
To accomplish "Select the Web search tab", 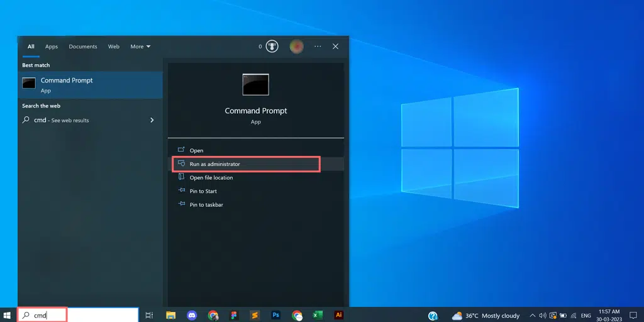I will click(x=114, y=47).
